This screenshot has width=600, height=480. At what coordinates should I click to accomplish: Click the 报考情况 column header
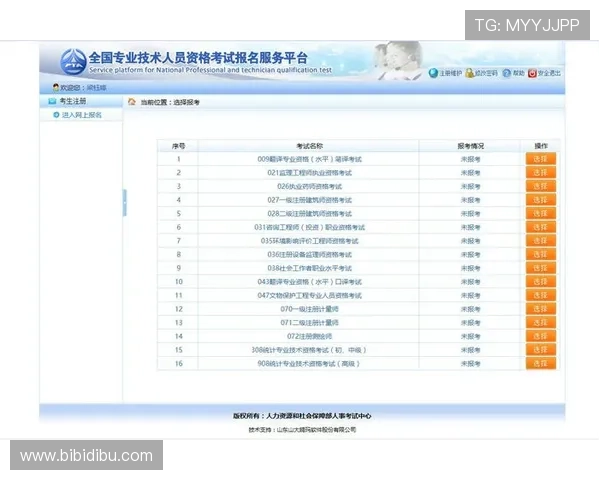(470, 146)
